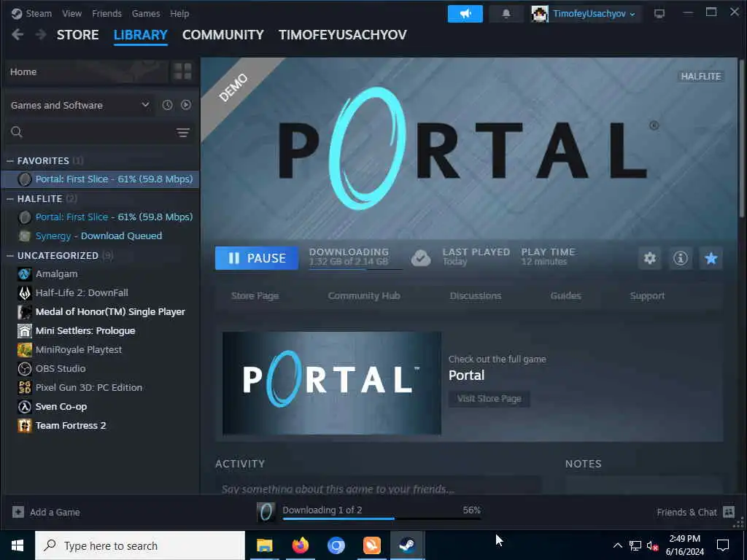Open advanced filter options icon
This screenshot has width=747, height=560.
click(x=183, y=133)
